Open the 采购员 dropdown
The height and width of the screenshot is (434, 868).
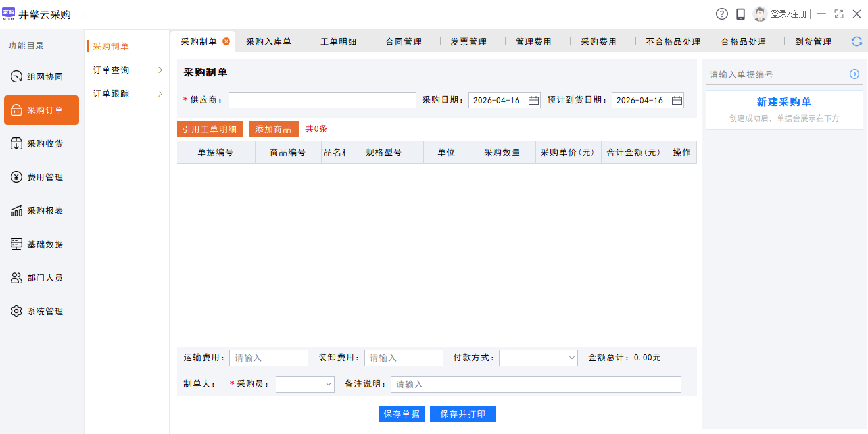[305, 384]
